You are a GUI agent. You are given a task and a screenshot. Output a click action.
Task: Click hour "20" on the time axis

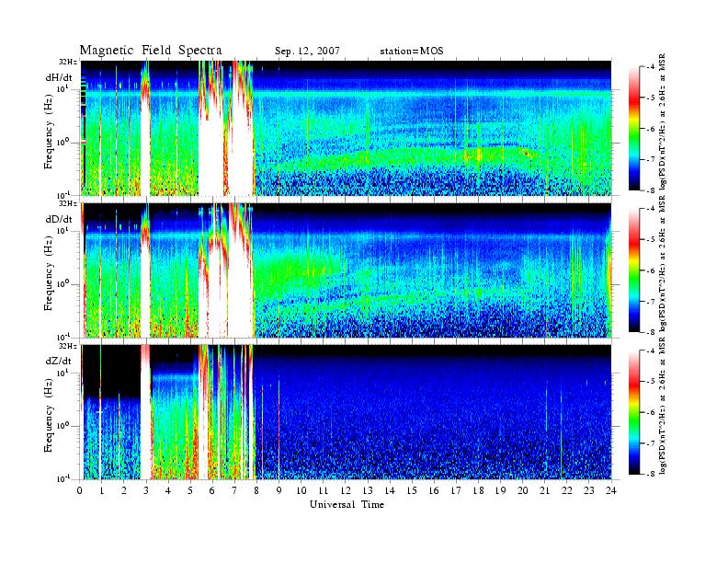tap(523, 490)
